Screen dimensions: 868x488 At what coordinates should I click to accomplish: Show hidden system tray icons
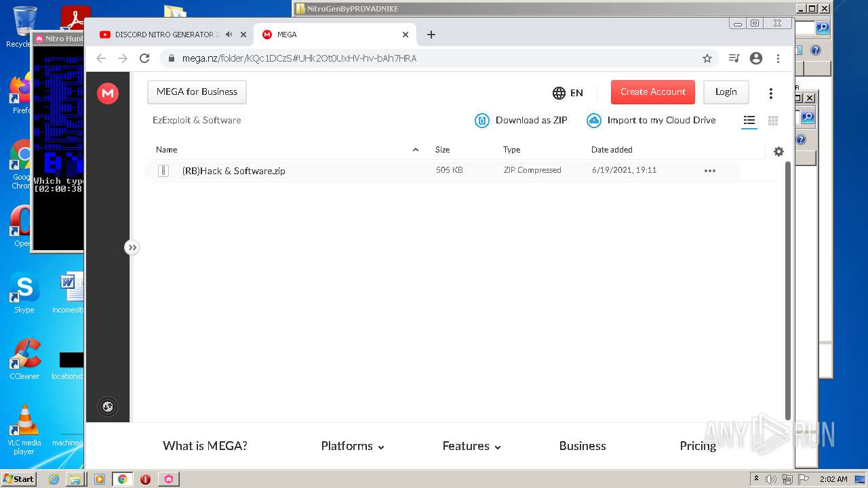click(x=756, y=479)
